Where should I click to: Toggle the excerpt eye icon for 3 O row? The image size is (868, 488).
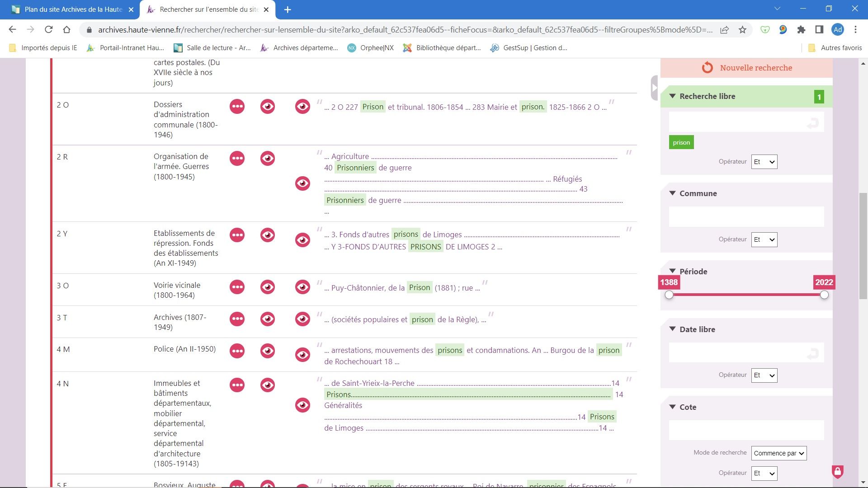pos(302,287)
